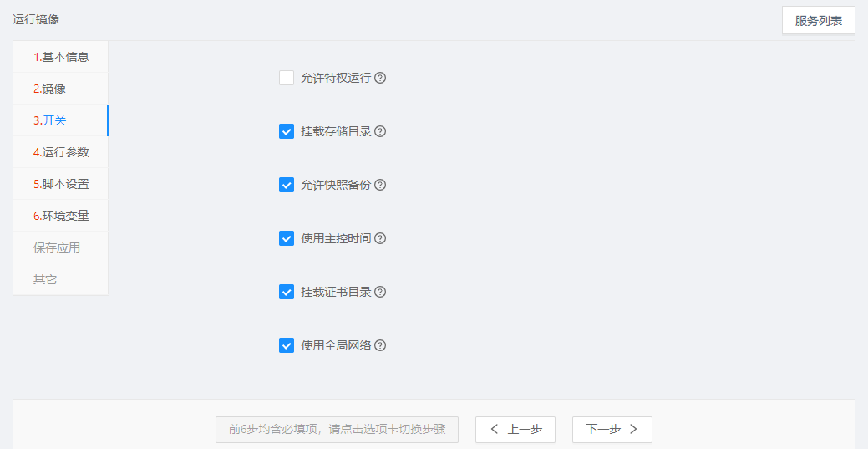Screen dimensions: 868x449
Task: Switch to the 1.基本信息 tab
Action: pos(61,57)
